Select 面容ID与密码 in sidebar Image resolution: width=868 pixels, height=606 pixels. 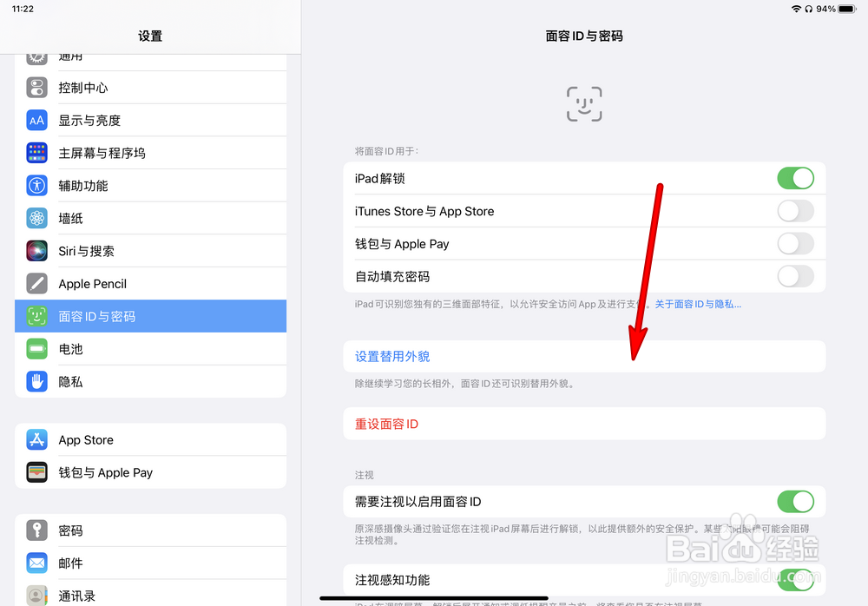tap(150, 316)
